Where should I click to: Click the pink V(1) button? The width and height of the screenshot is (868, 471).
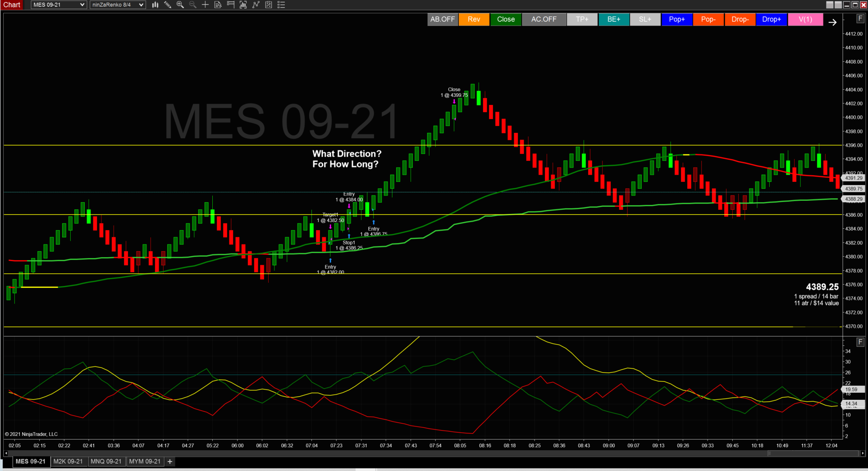point(805,19)
